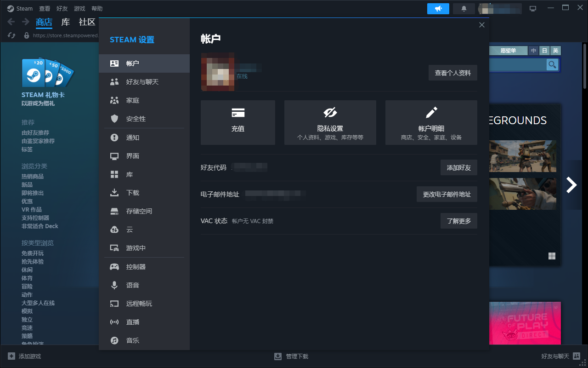The height and width of the screenshot is (368, 588).
Task: Open the 帐户 settings section
Action: pos(144,63)
